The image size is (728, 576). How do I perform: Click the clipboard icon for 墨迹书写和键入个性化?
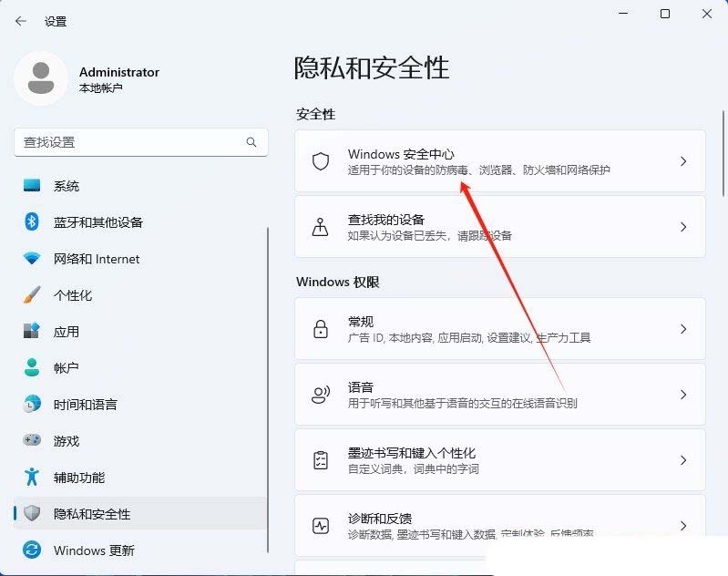(x=321, y=460)
